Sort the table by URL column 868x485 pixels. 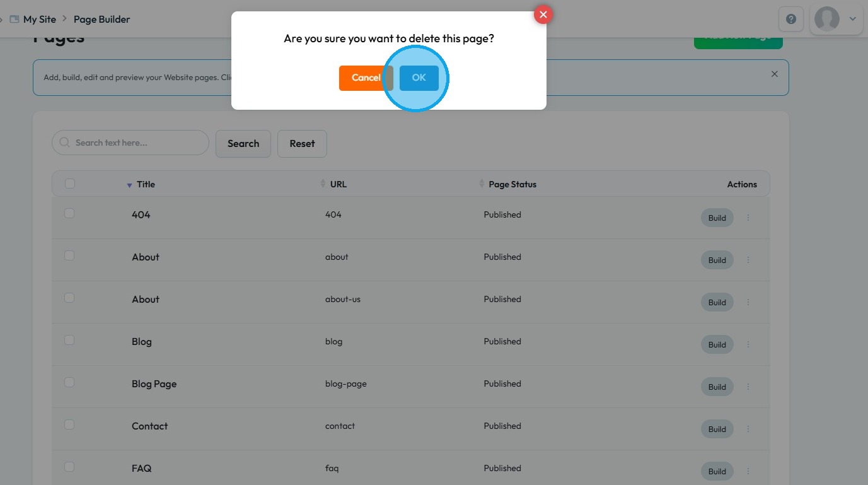[x=324, y=184]
